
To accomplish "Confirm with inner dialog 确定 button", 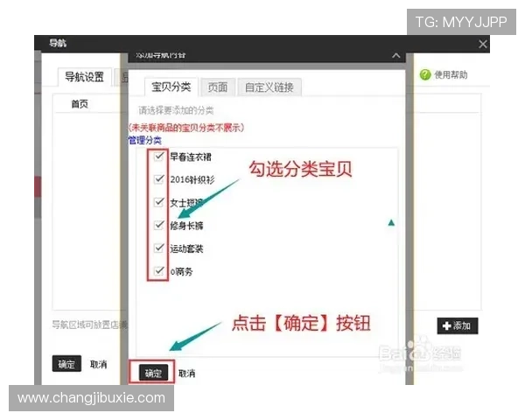I will click(153, 373).
